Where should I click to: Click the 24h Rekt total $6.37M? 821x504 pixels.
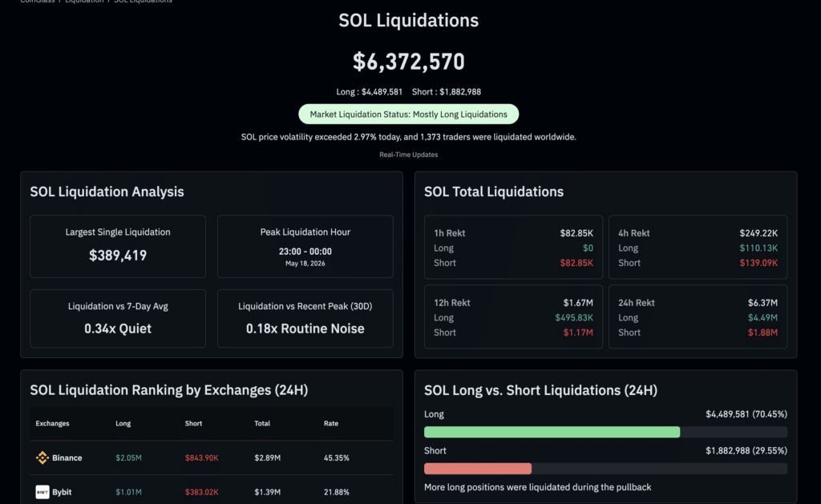[x=762, y=303]
